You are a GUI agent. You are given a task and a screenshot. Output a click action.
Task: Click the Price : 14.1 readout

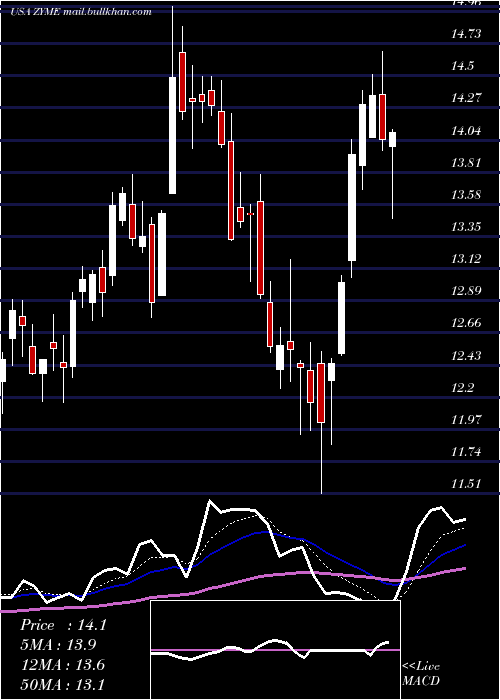coord(63,625)
